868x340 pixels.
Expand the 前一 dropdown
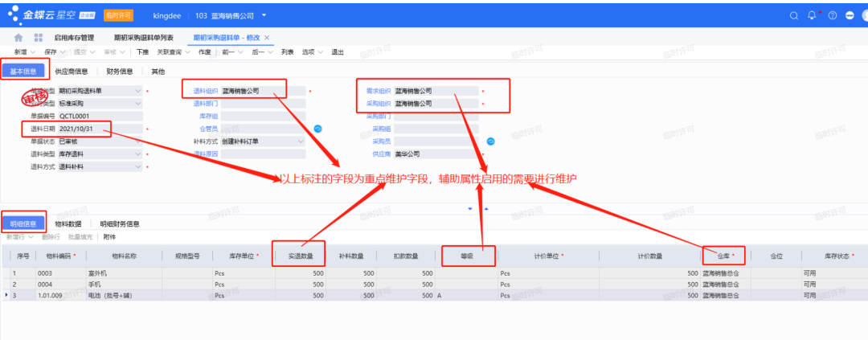point(241,52)
